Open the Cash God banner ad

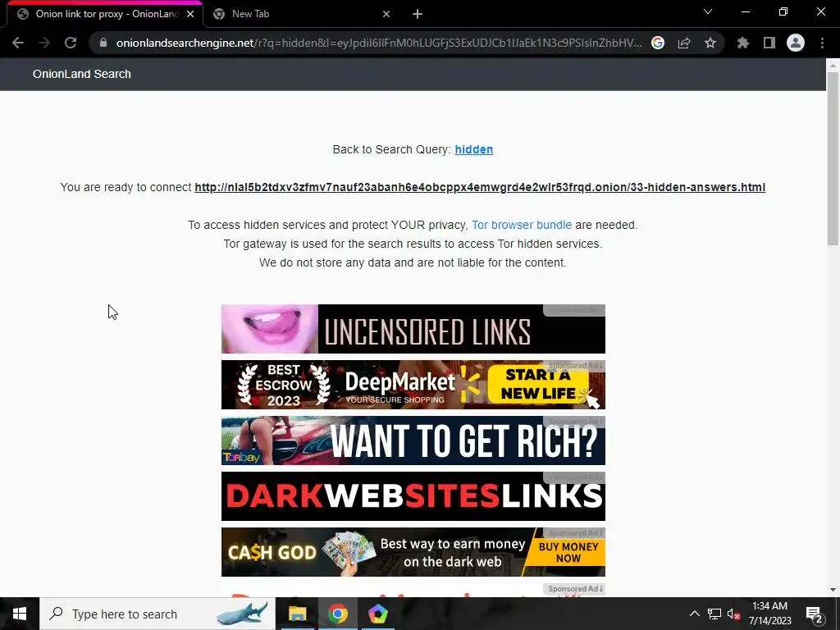[x=413, y=552]
